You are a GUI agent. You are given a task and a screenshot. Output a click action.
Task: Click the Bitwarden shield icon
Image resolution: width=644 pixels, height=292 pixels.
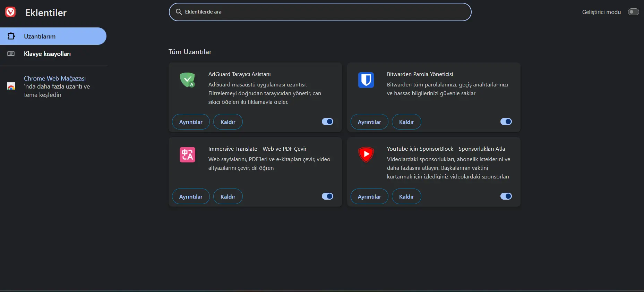pyautogui.click(x=366, y=80)
